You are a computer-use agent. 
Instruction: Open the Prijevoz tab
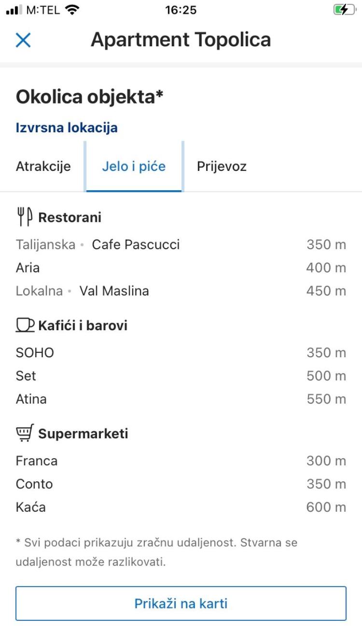coord(222,167)
